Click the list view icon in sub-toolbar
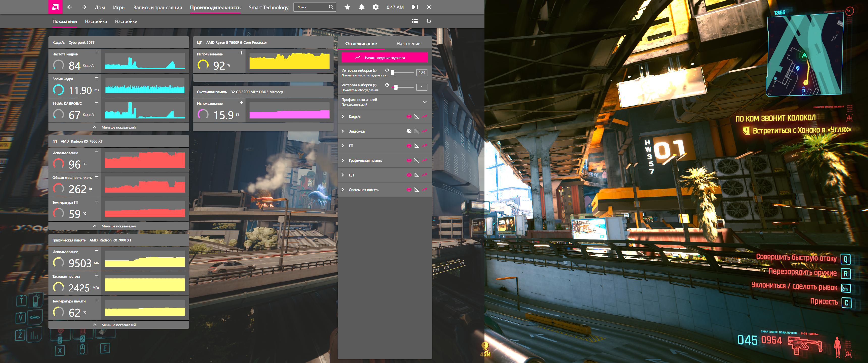868x363 pixels. [415, 21]
